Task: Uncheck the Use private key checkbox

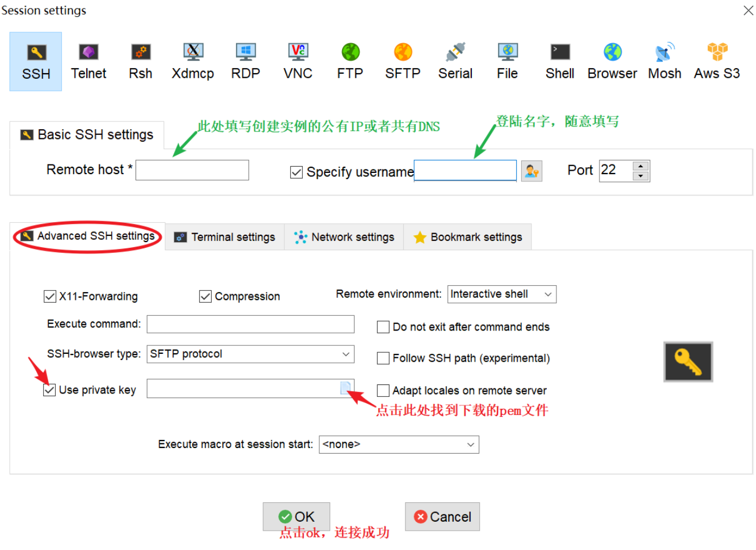Action: click(x=49, y=390)
